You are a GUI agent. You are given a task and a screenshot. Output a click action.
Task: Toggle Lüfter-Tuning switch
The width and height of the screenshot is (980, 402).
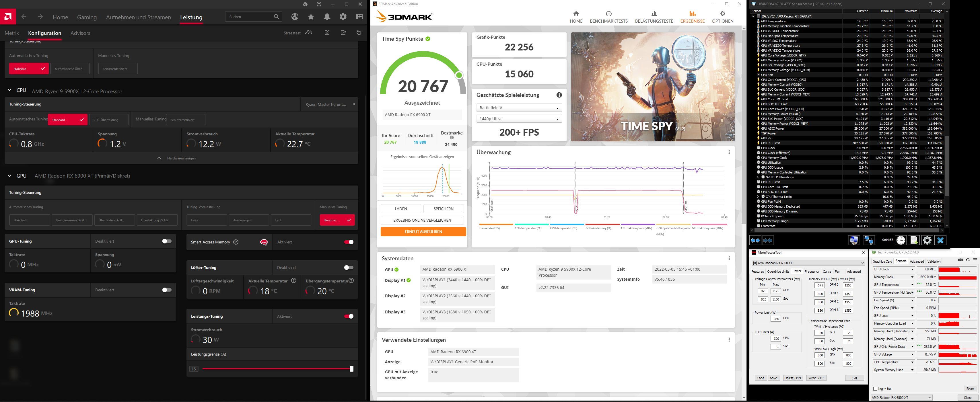[349, 267]
